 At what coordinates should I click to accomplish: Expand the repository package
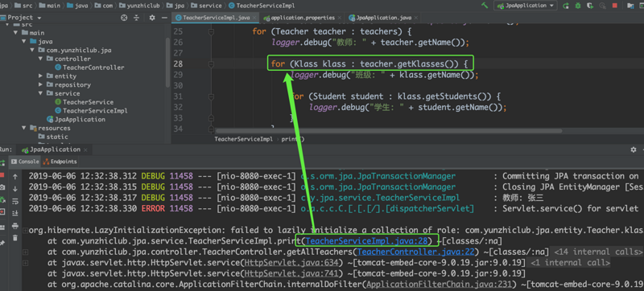tap(40, 85)
